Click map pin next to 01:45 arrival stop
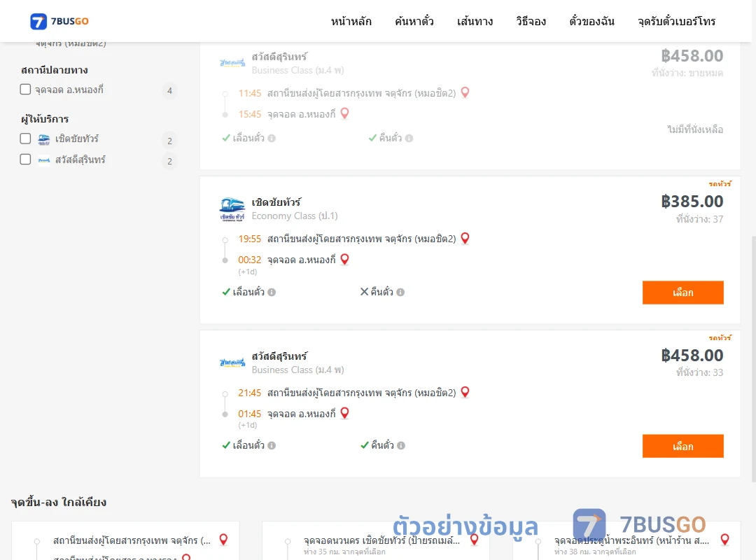 pos(344,413)
